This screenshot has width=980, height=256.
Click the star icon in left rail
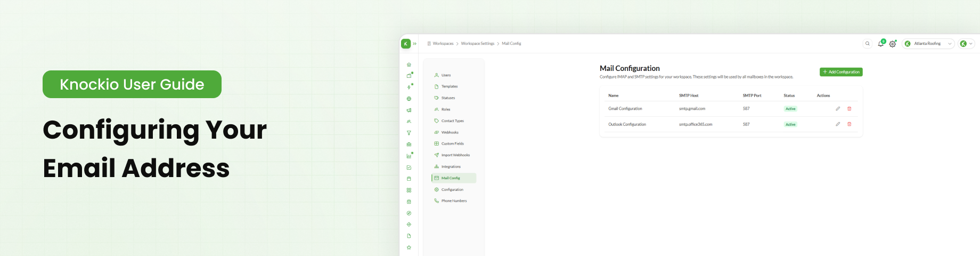409,247
